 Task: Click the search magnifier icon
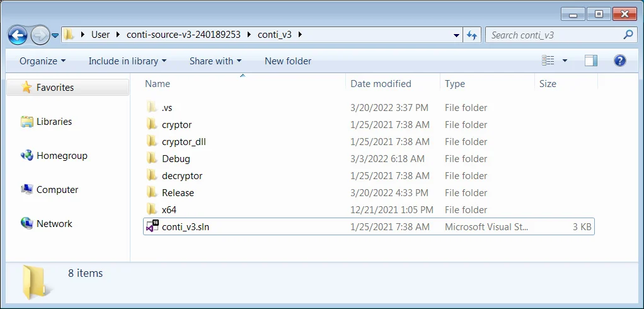628,35
